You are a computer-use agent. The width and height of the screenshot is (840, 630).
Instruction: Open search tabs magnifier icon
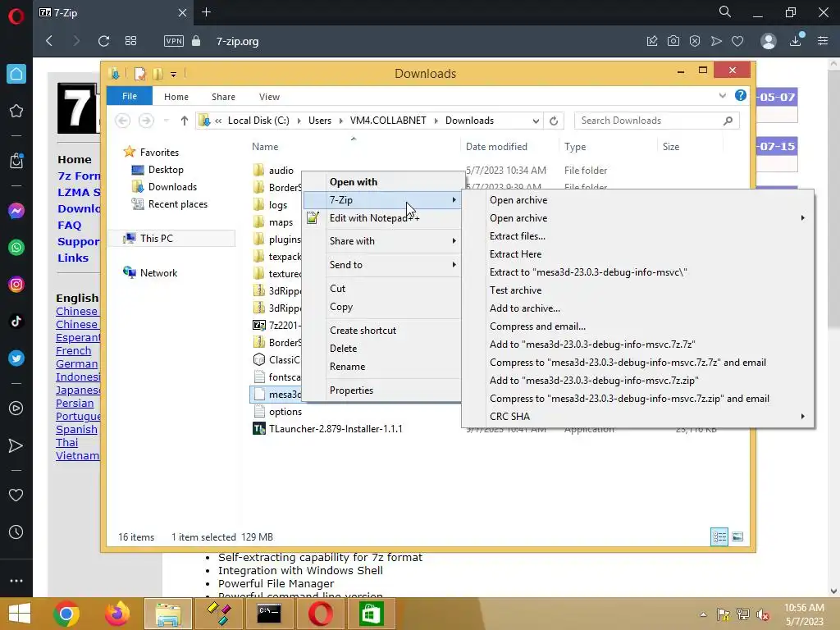click(x=725, y=11)
